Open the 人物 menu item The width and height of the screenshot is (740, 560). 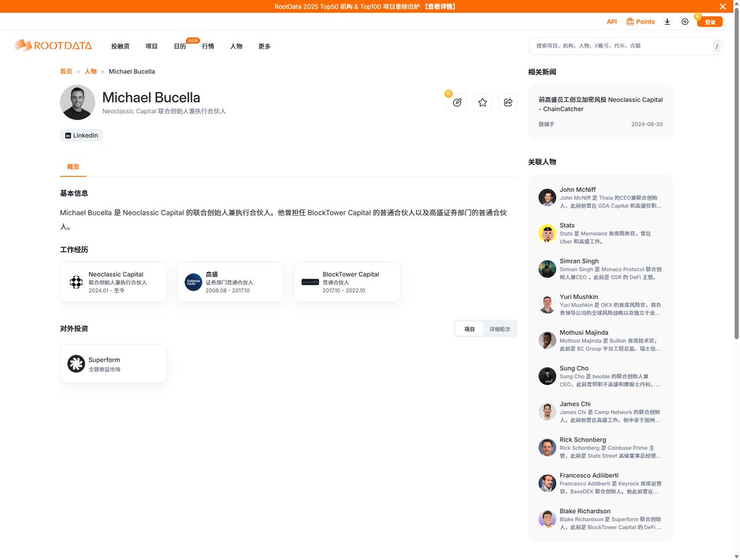[236, 46]
